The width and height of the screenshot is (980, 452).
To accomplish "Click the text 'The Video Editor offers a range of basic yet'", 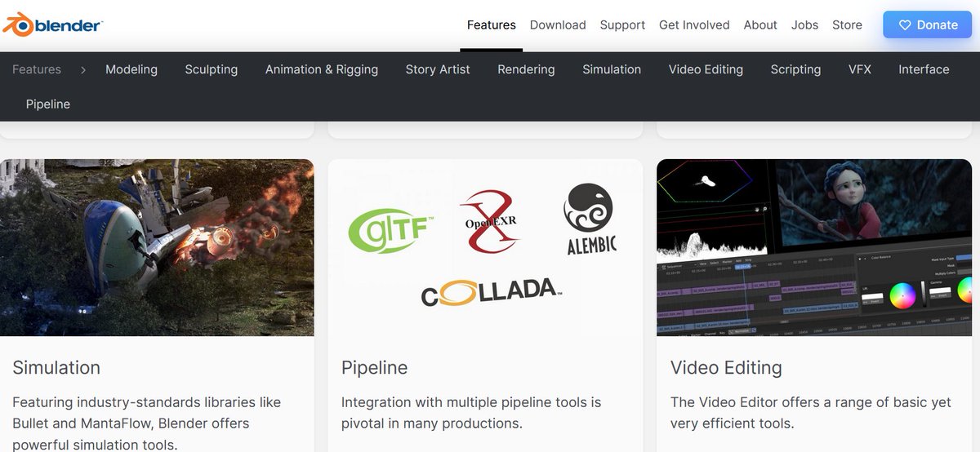I will coord(811,402).
